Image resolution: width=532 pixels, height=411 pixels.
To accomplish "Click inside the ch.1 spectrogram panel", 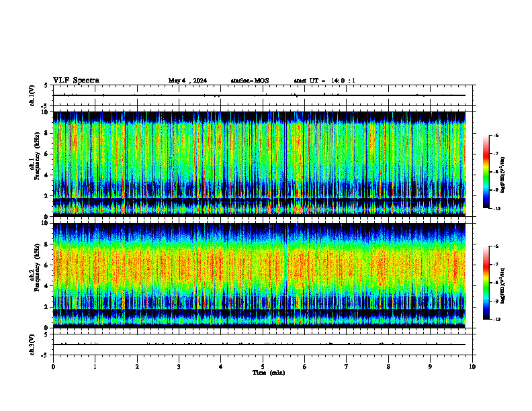I will pos(259,164).
